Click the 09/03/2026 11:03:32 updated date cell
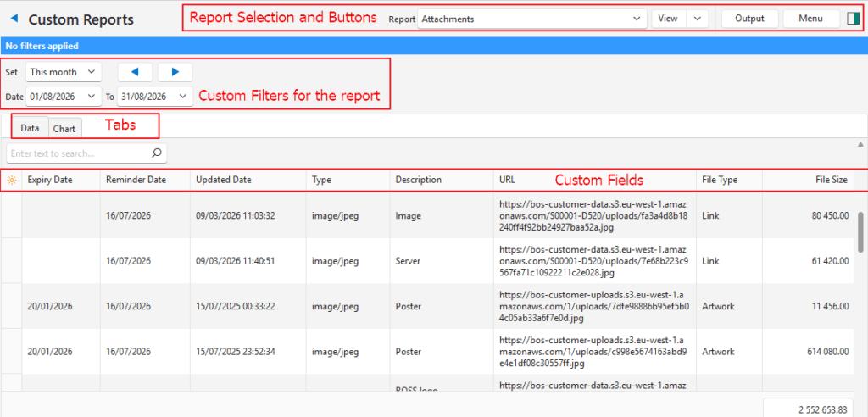This screenshot has height=417, width=868. tap(248, 216)
